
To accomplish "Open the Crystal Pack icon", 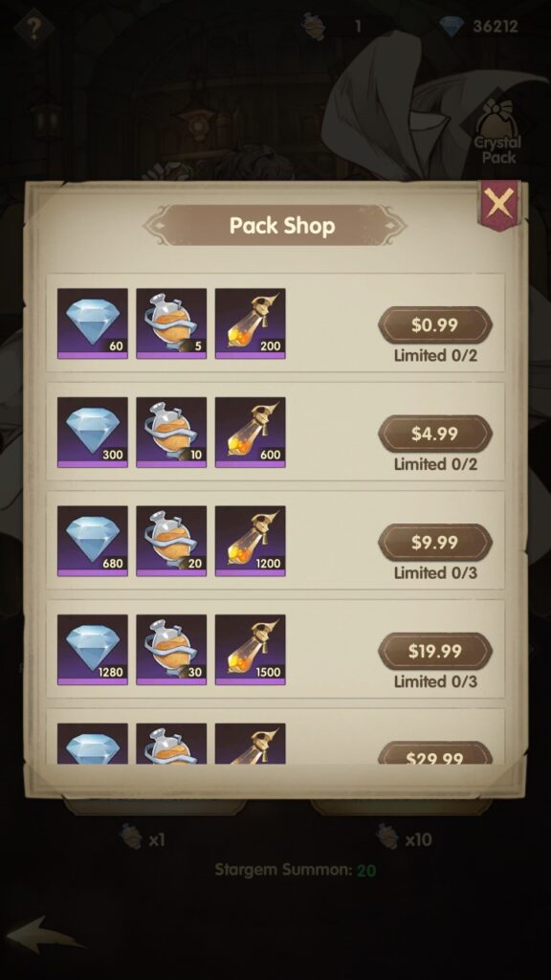I will (x=498, y=132).
